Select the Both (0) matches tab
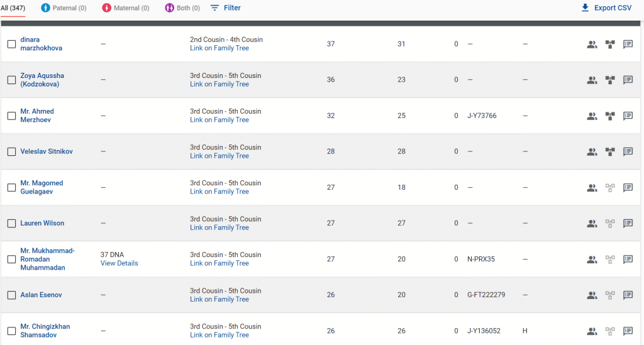Viewport: 644px width, 345px height. pyautogui.click(x=182, y=8)
